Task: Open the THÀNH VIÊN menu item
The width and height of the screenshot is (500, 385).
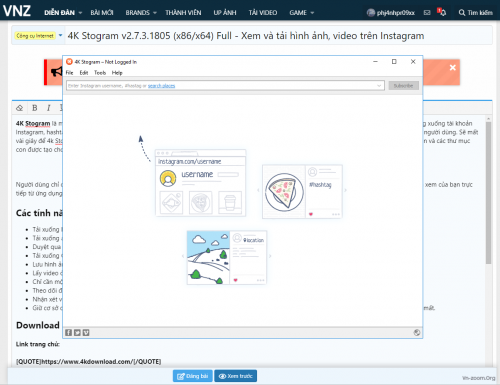Action: pos(183,13)
